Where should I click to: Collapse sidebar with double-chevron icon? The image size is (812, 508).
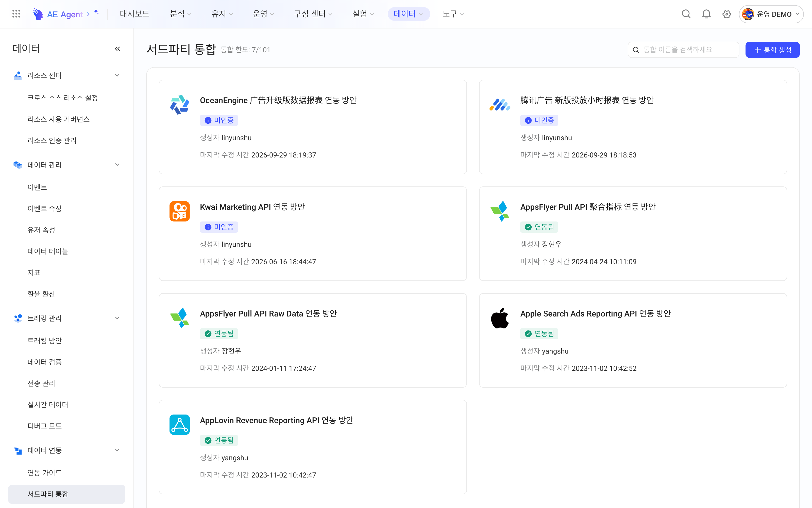coord(117,49)
